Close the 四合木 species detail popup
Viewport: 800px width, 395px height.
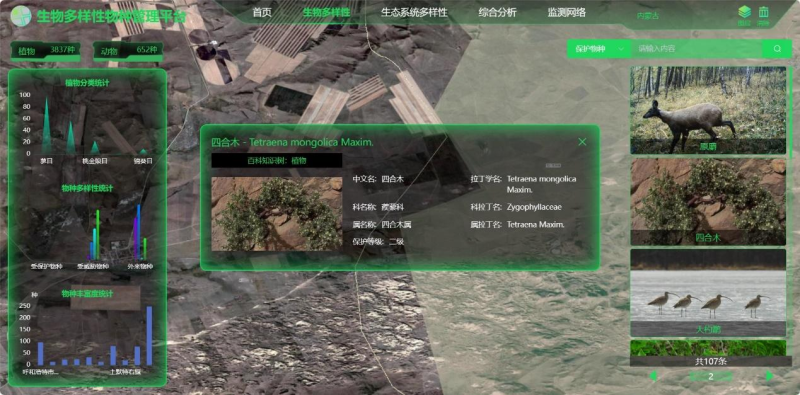(582, 142)
